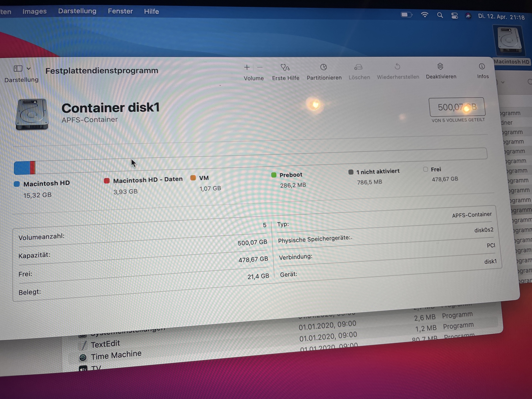Toggle the sidebar Darstellung button
The image size is (532, 399).
click(18, 68)
